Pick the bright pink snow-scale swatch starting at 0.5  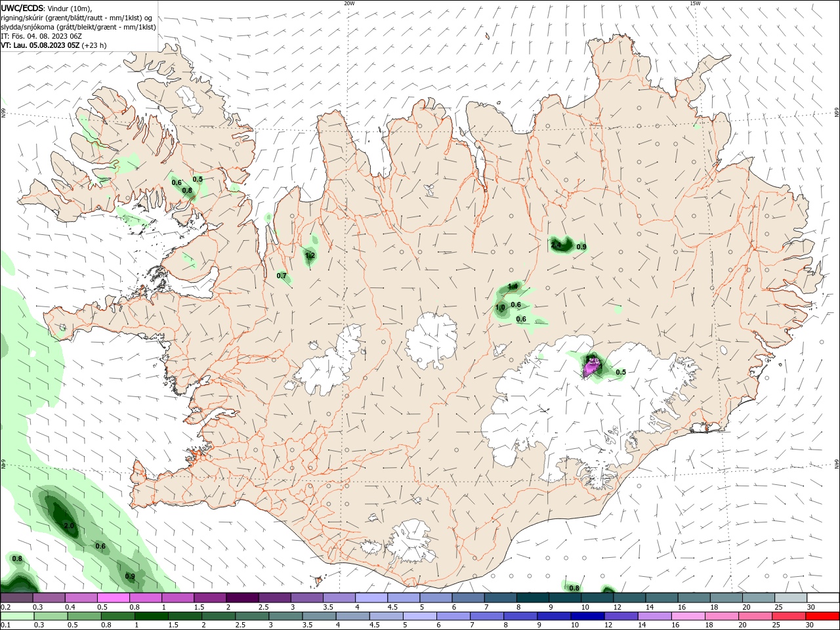(x=113, y=597)
